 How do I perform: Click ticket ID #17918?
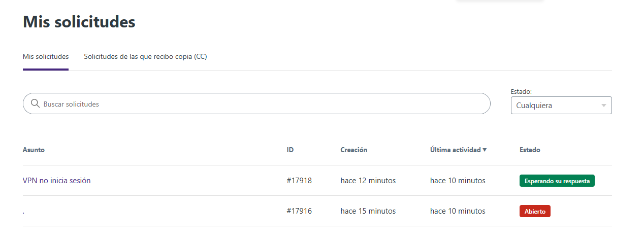coord(299,180)
